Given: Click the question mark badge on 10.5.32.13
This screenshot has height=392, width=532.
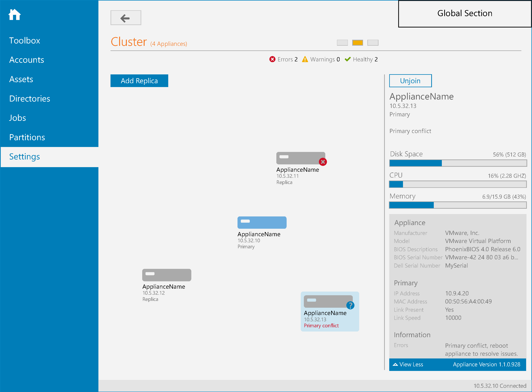Looking at the screenshot, I should click(350, 305).
